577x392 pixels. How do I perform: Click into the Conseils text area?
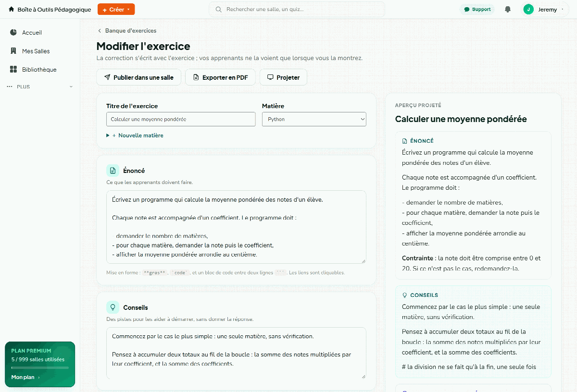[x=236, y=353]
